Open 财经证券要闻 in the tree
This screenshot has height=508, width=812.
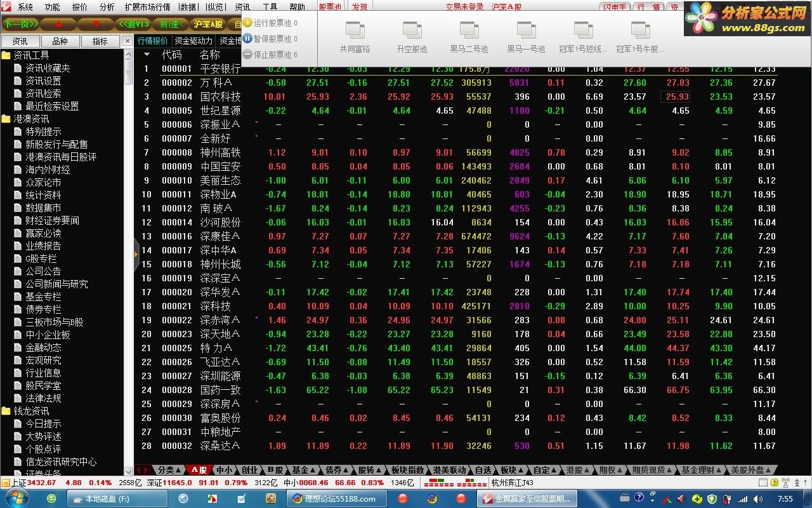52,220
